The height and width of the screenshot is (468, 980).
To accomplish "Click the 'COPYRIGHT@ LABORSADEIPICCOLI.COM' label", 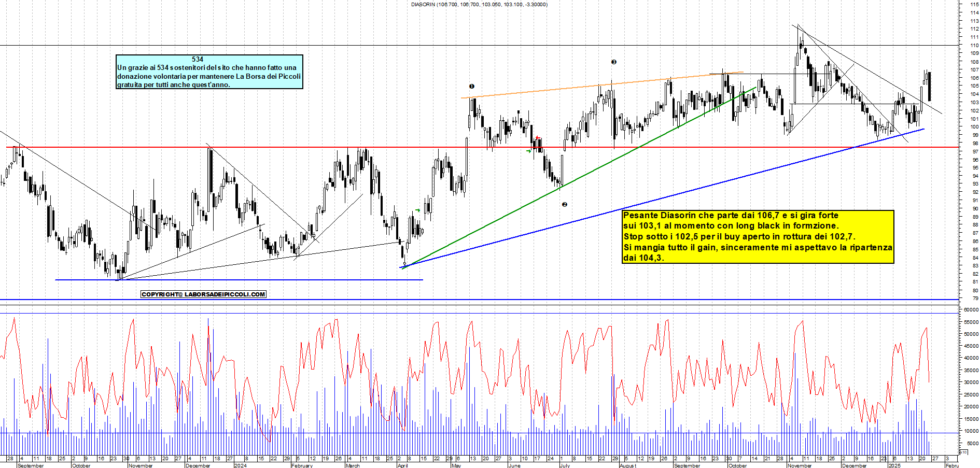I will [x=203, y=294].
